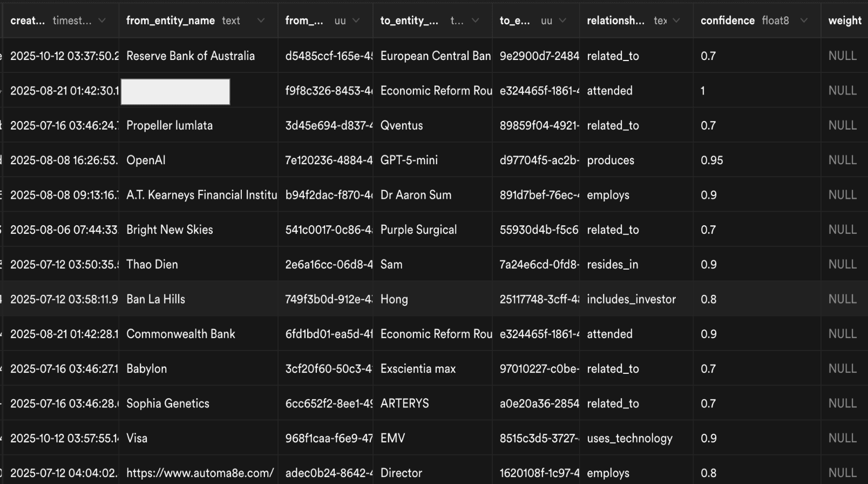
Task: Select the Visa cell
Action: point(199,438)
